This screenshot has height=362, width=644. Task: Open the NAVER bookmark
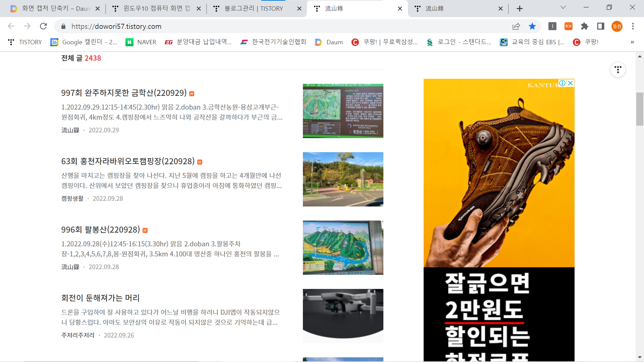pyautogui.click(x=141, y=42)
